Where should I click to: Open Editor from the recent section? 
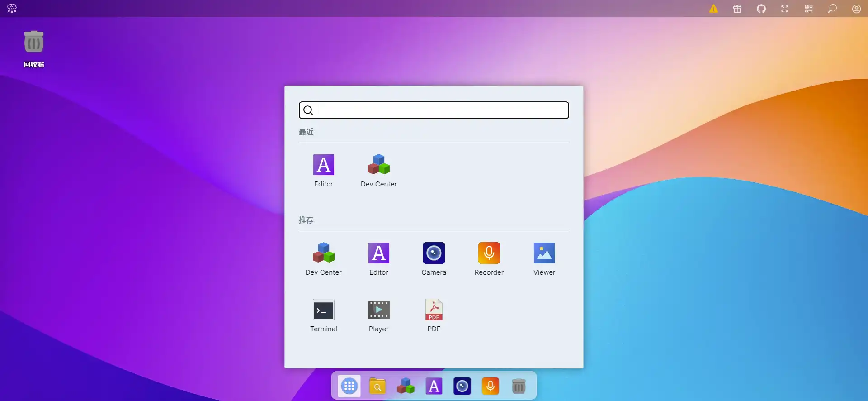[323, 165]
